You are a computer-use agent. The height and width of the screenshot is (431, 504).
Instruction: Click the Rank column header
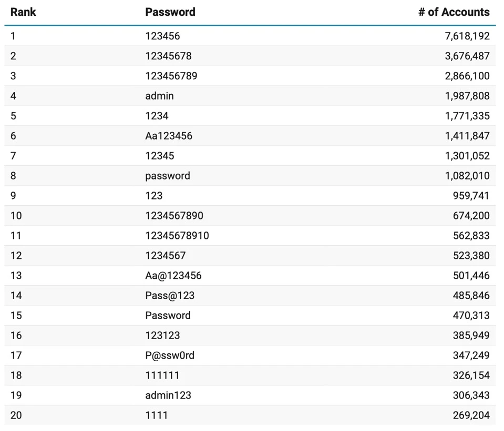[23, 12]
